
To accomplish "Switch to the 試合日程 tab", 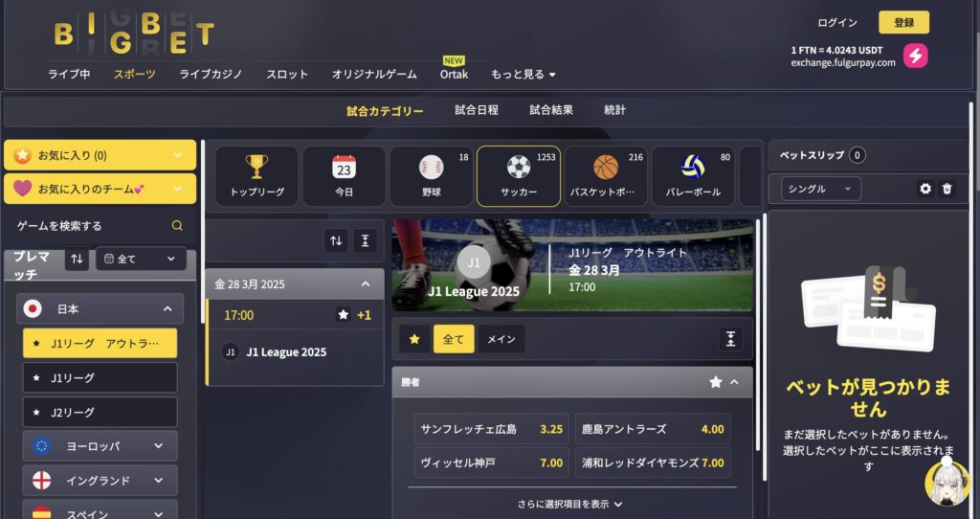I will click(477, 110).
